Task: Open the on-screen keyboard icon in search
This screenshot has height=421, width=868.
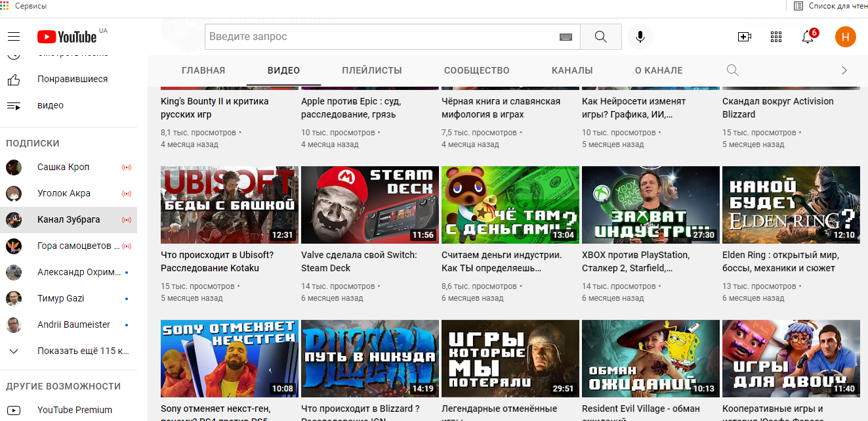Action: coord(566,37)
